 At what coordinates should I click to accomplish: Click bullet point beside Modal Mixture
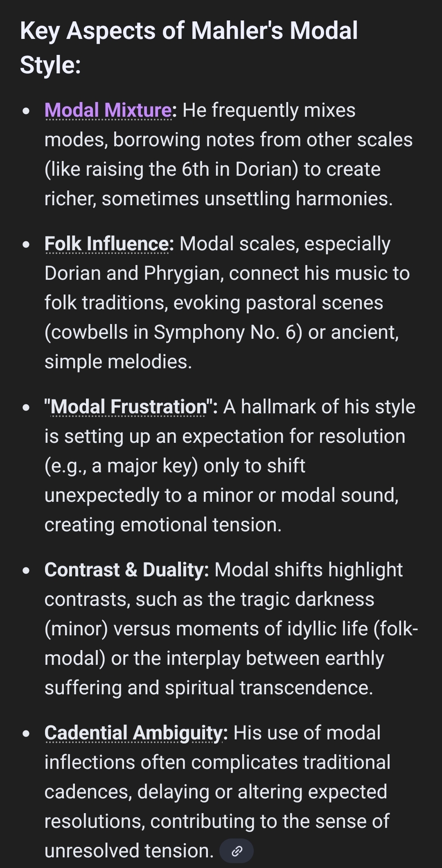click(x=27, y=111)
